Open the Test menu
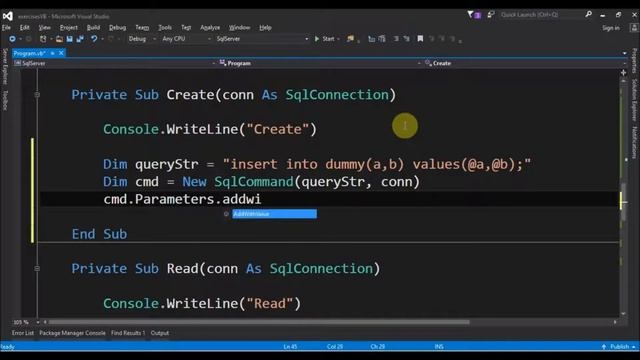 coord(186,28)
